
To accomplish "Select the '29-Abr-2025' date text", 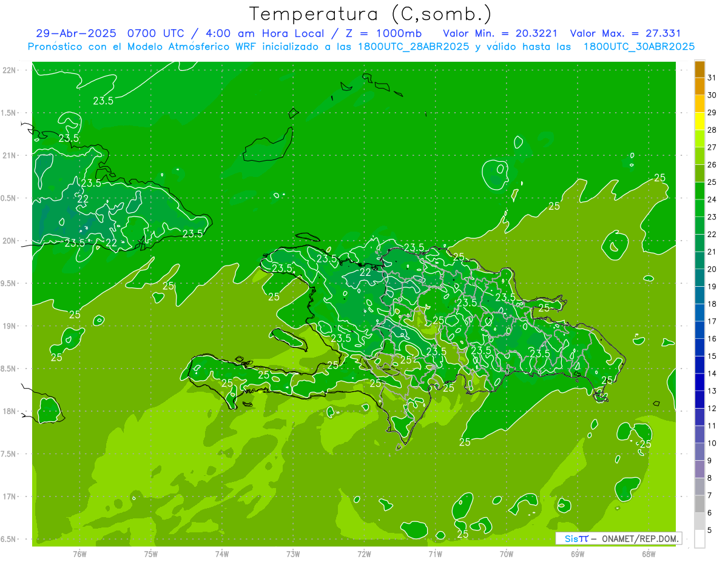I will pos(76,33).
